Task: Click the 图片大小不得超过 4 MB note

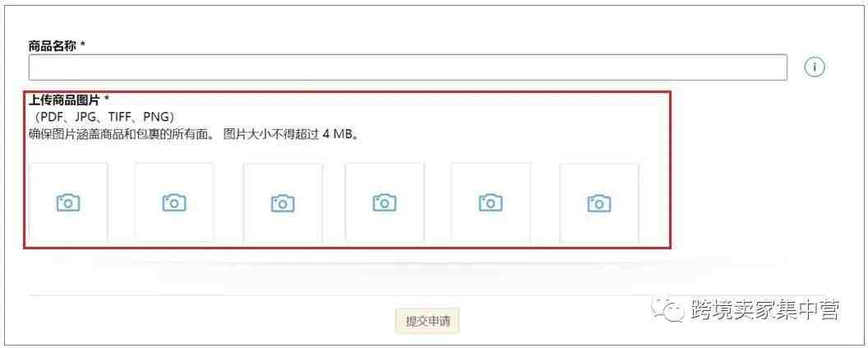Action: 292,135
